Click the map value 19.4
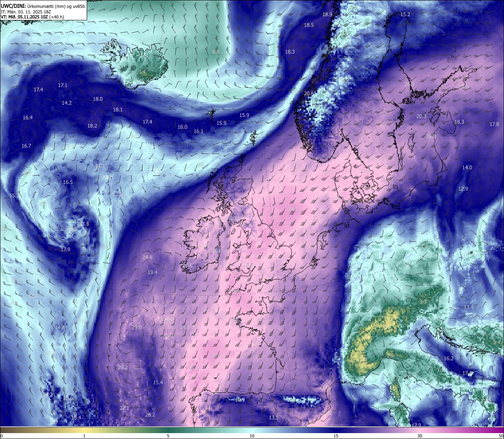Image resolution: width=504 pixels, height=439 pixels. click(152, 272)
